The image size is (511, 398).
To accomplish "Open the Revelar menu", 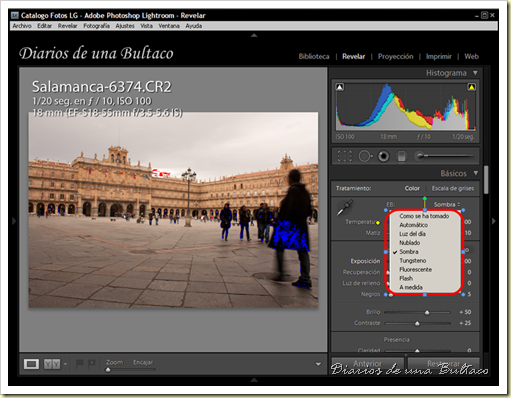I will pyautogui.click(x=67, y=26).
